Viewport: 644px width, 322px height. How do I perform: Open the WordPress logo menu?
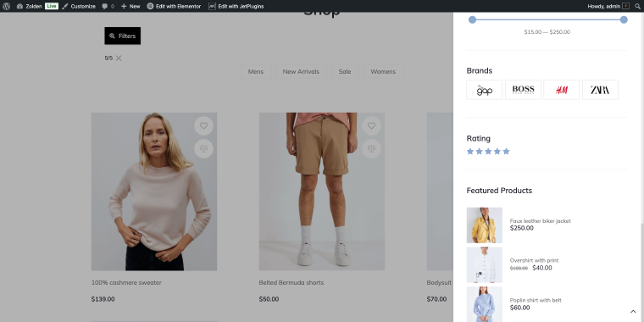[6, 6]
